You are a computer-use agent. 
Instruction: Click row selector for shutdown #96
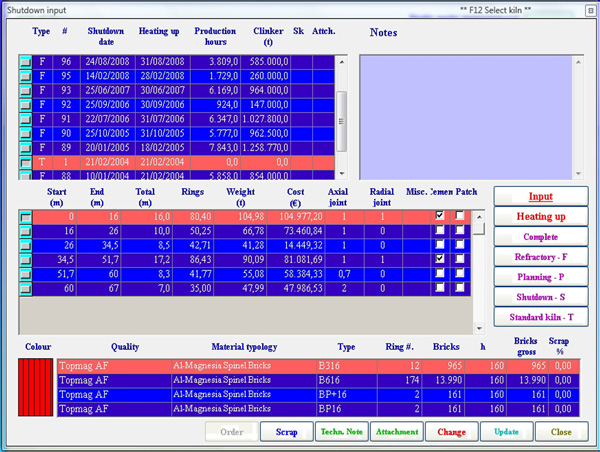pos(26,62)
